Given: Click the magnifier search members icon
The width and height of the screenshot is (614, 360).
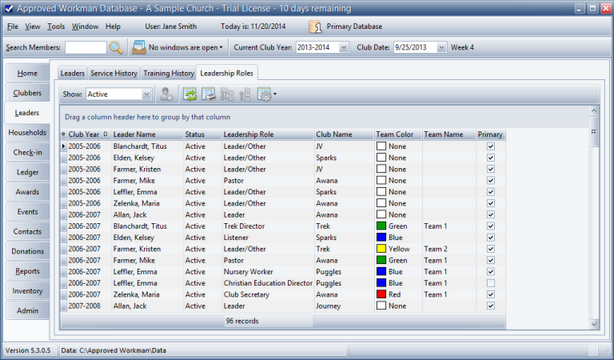Looking at the screenshot, I should [116, 47].
